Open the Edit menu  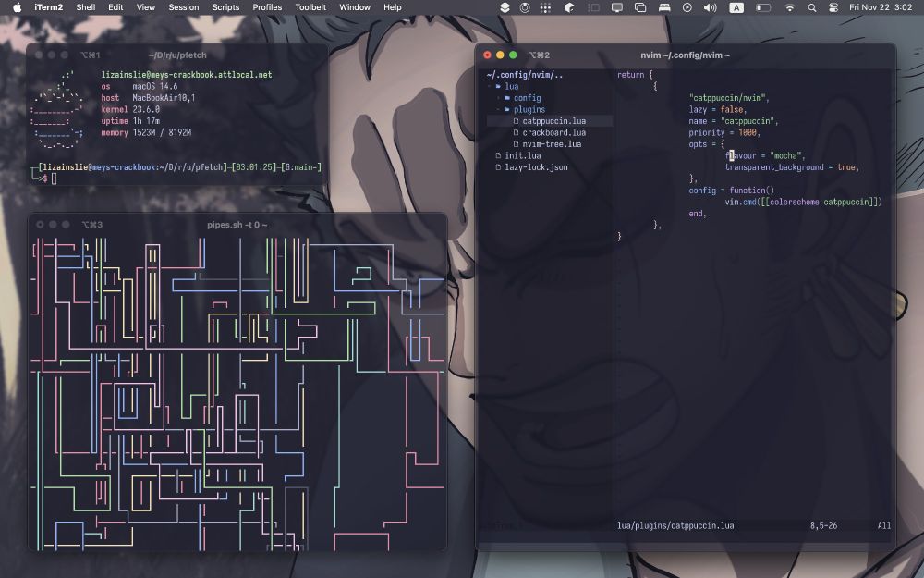tap(115, 7)
